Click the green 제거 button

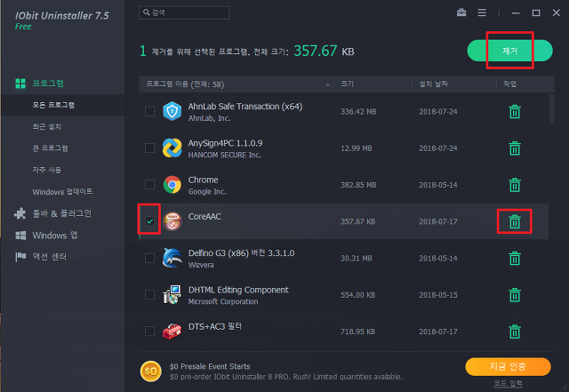509,51
